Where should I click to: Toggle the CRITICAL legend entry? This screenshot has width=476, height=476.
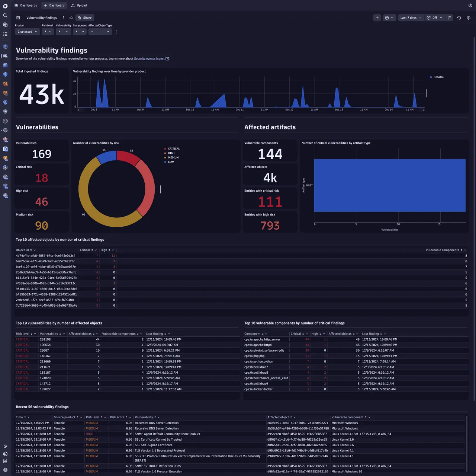tap(172, 149)
